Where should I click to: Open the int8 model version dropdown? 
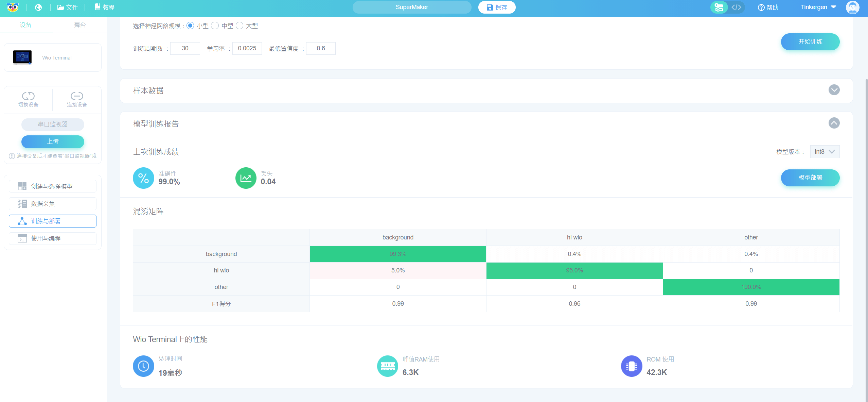(x=825, y=152)
